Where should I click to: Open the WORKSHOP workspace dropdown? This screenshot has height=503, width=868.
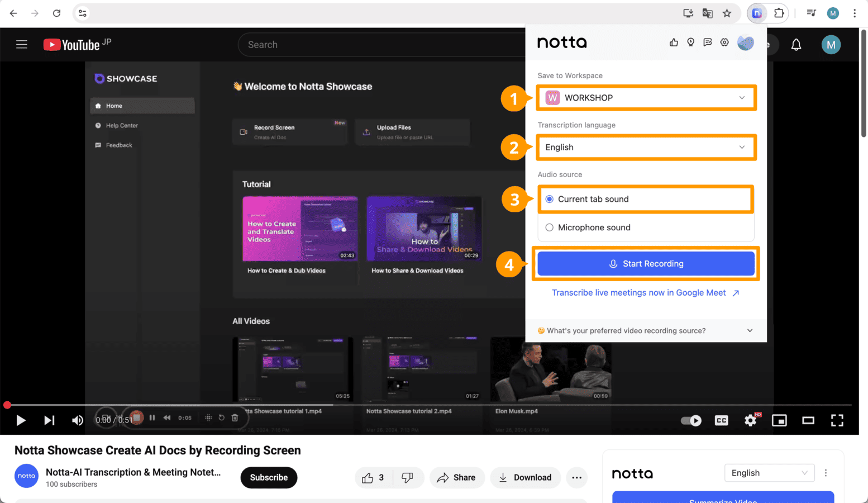tap(646, 98)
